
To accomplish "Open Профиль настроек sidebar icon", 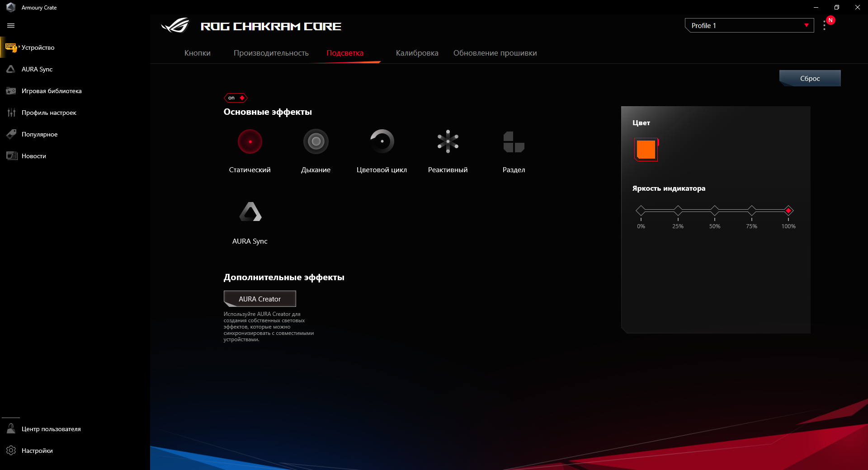I will (11, 113).
